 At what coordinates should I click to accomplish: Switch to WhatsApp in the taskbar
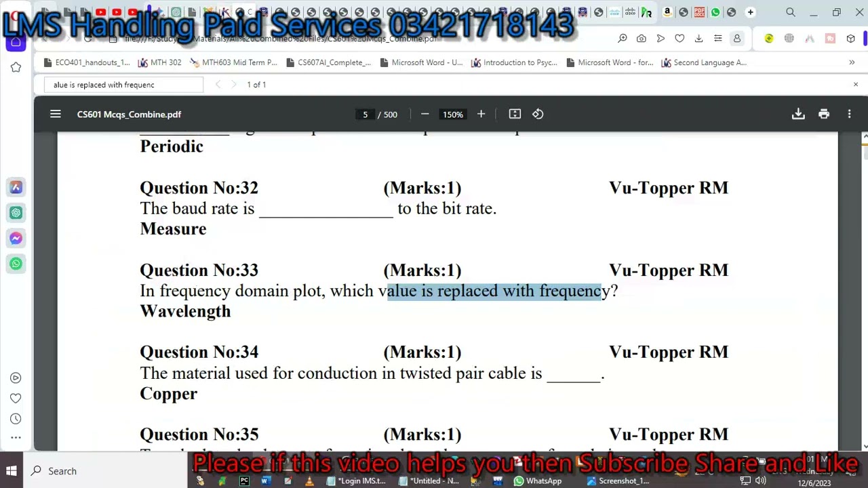(538, 481)
